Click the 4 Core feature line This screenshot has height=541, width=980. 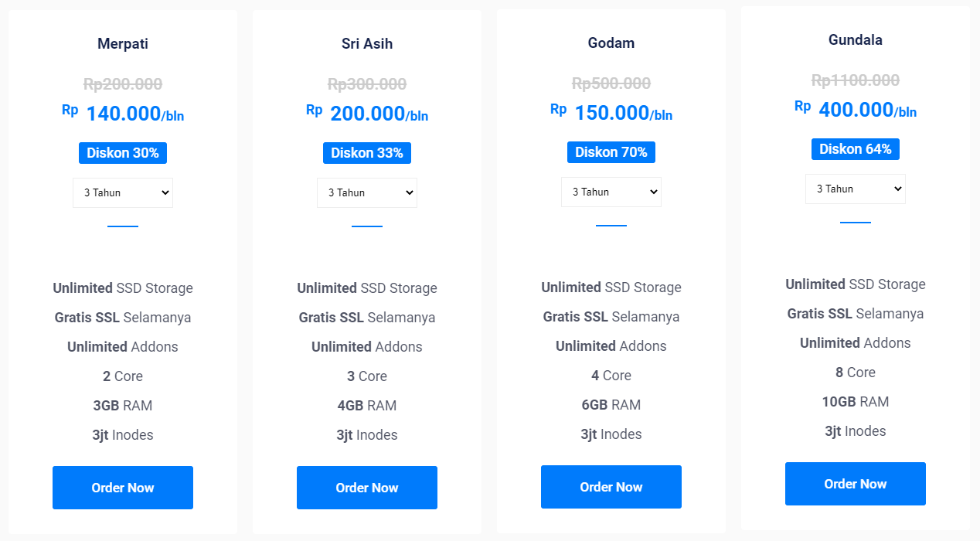tap(611, 376)
